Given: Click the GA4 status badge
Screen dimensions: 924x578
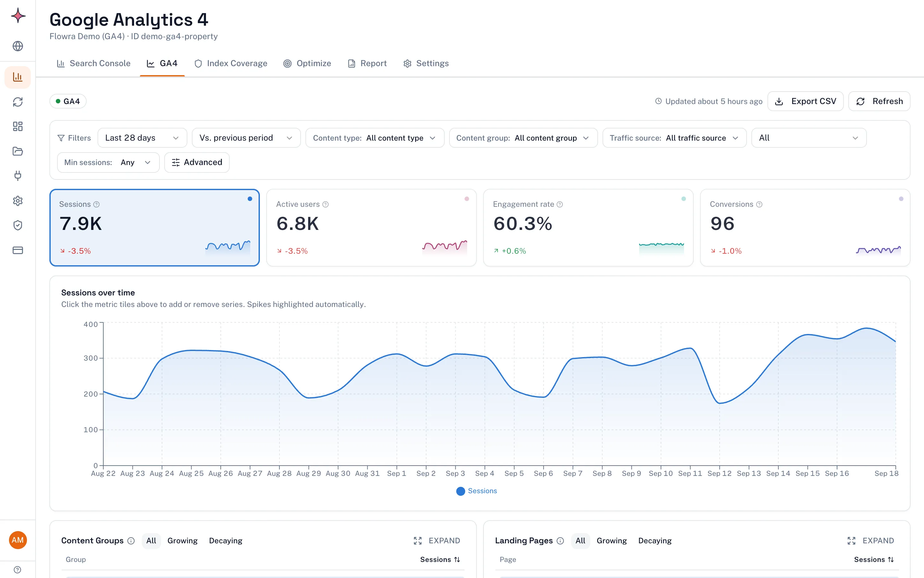Looking at the screenshot, I should 68,101.
